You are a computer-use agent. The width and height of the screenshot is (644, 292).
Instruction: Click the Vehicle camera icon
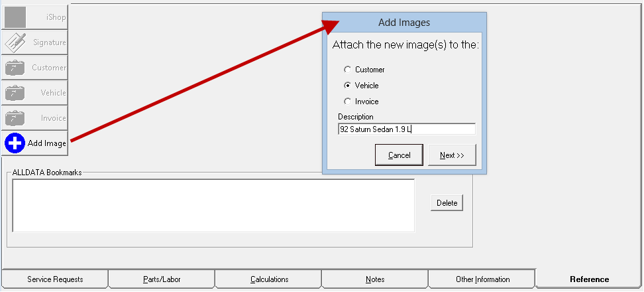pos(15,93)
